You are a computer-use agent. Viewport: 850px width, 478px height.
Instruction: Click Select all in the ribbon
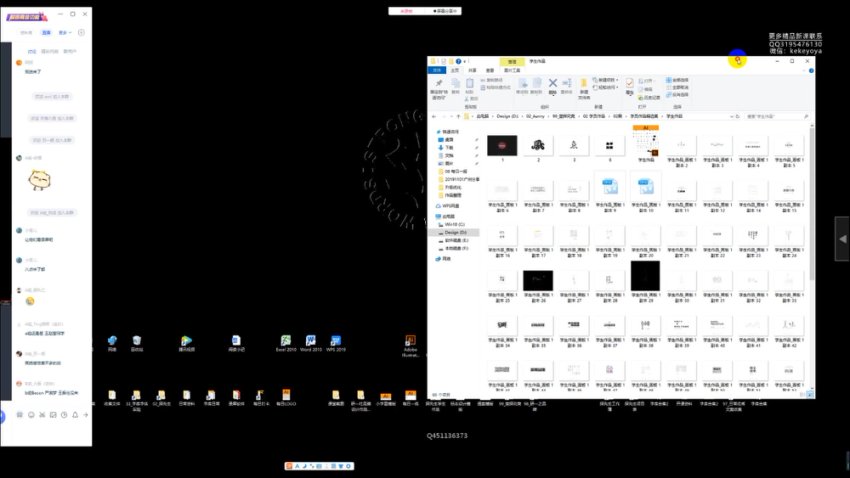coord(677,80)
